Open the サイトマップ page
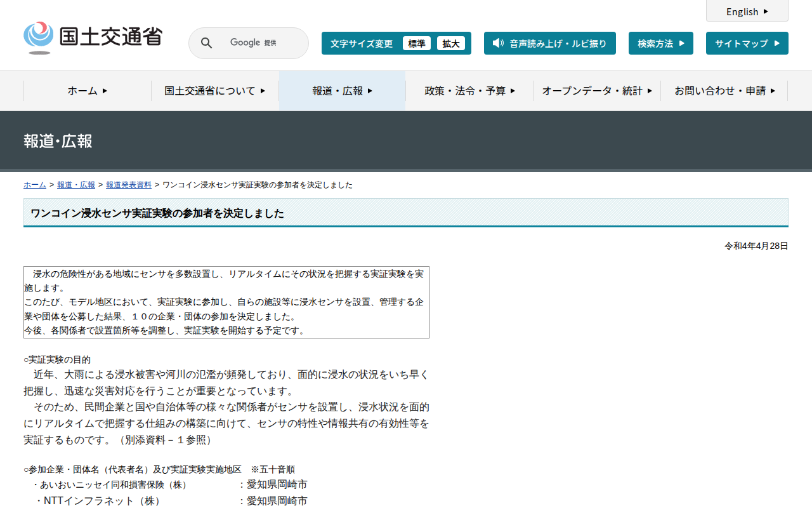Viewport: 812px width, 508px height. pos(747,43)
